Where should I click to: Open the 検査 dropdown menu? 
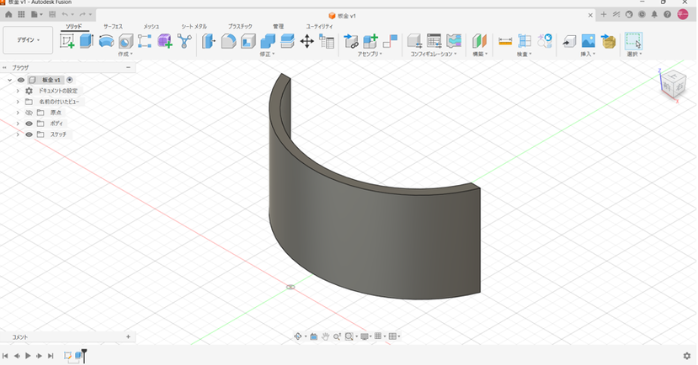click(524, 54)
